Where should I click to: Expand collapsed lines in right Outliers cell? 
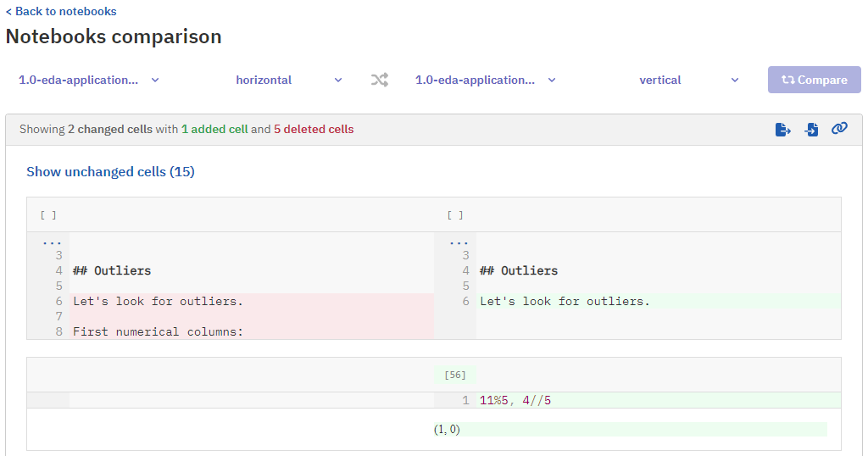coord(459,242)
